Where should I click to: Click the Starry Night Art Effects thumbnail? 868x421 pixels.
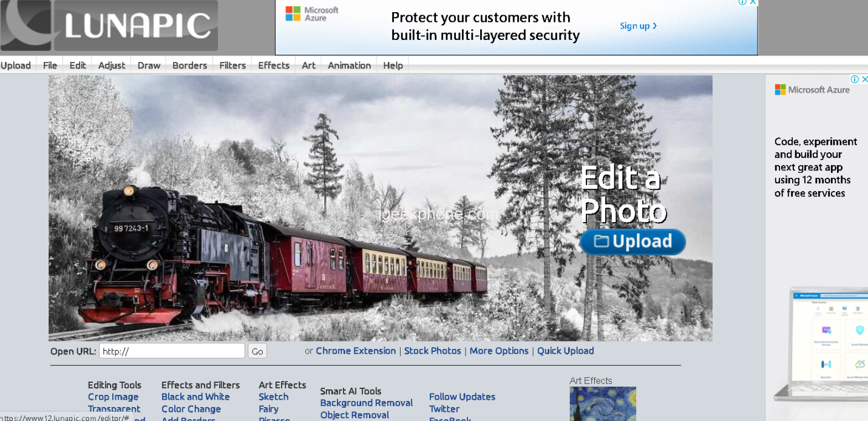pyautogui.click(x=603, y=404)
